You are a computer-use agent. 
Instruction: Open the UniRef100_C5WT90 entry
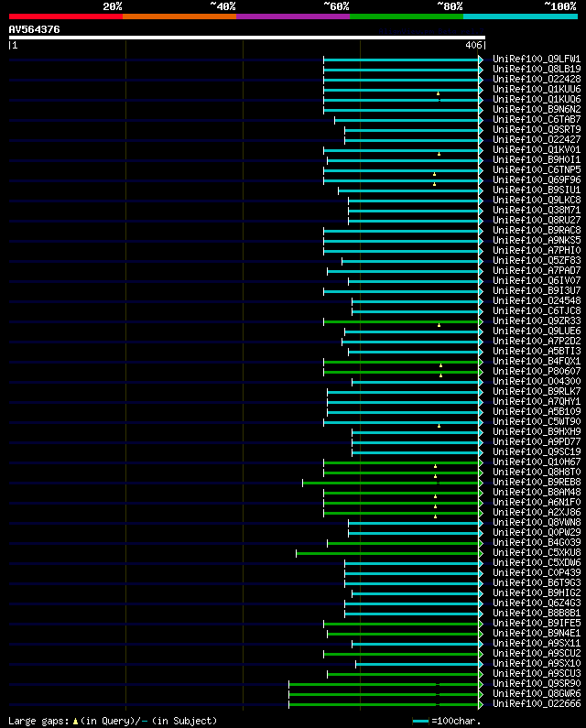537,421
